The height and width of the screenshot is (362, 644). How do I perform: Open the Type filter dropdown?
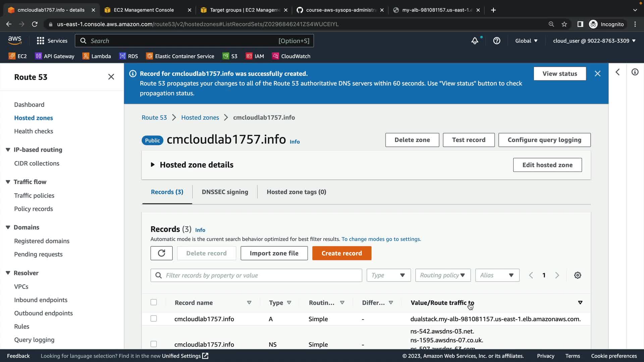388,275
